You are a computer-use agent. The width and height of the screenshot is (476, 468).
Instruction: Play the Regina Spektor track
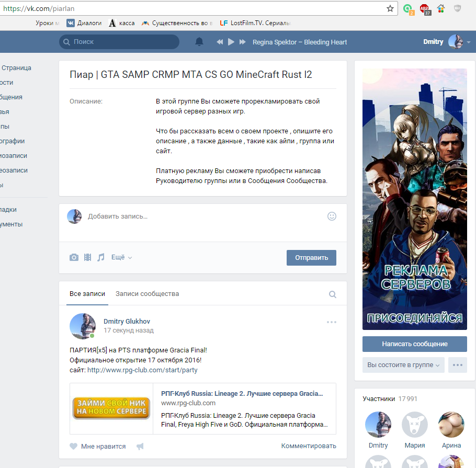tap(231, 42)
